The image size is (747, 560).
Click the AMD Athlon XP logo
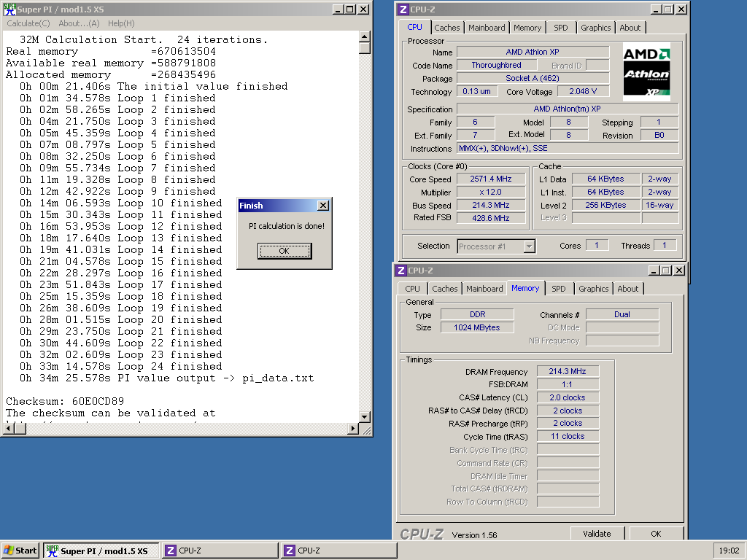click(x=646, y=71)
